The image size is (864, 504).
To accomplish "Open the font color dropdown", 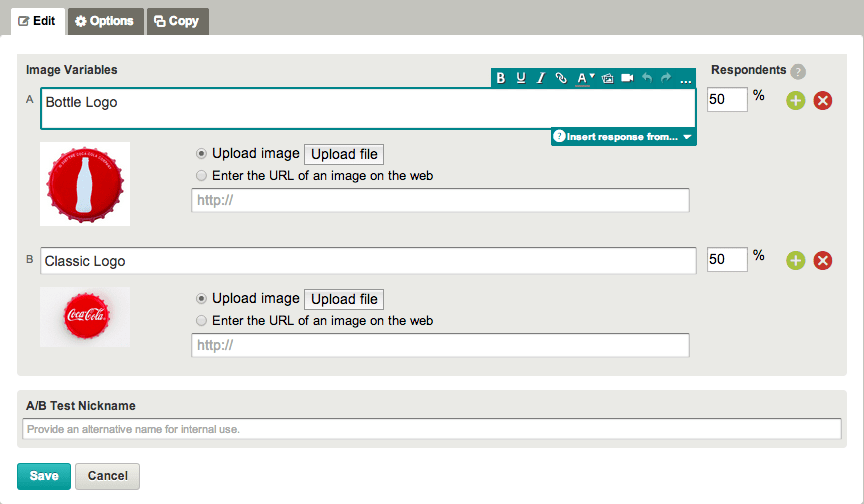I will point(585,78).
